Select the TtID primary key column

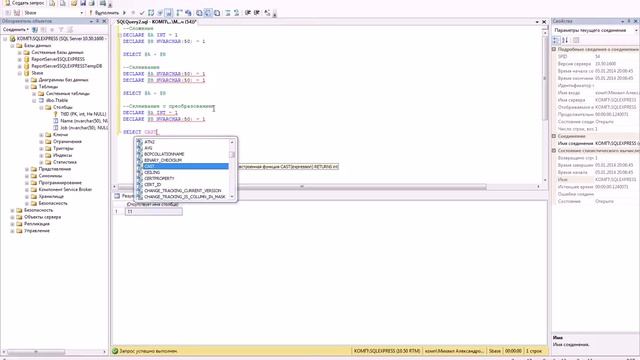(83, 114)
